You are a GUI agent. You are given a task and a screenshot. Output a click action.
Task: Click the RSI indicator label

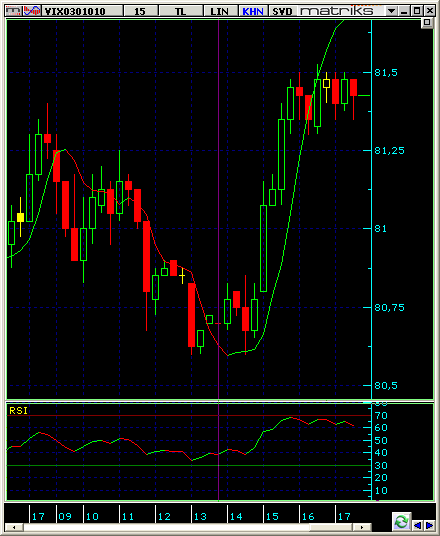point(18,411)
